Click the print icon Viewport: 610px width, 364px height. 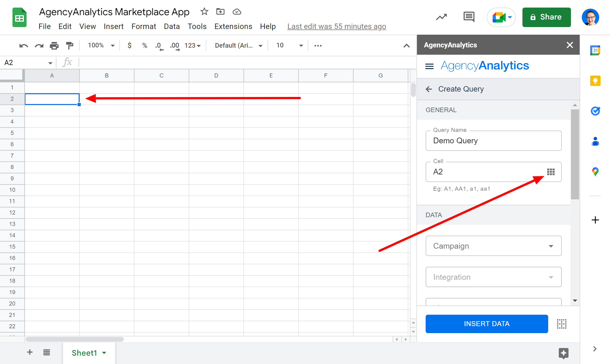click(54, 45)
